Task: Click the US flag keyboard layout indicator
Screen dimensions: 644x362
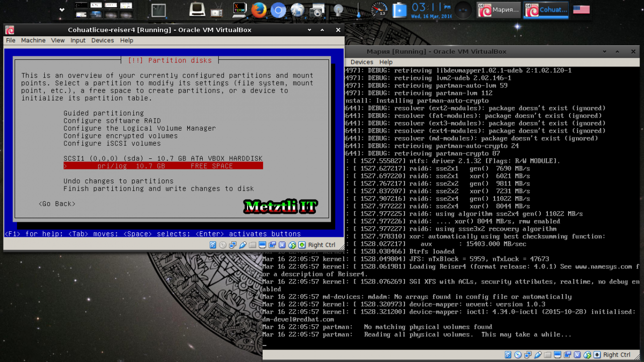Action: [x=581, y=10]
